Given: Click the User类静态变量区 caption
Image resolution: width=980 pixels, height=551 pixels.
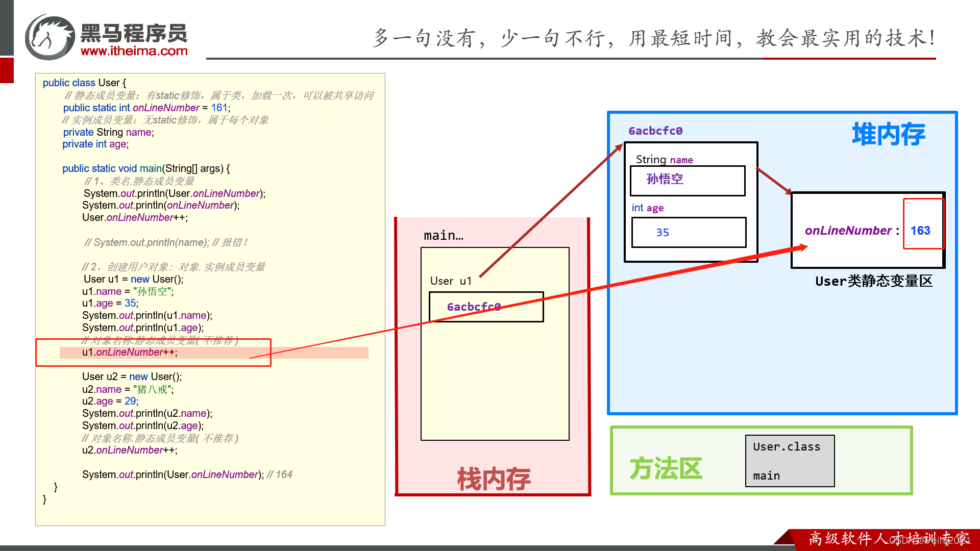Looking at the screenshot, I should (x=873, y=281).
